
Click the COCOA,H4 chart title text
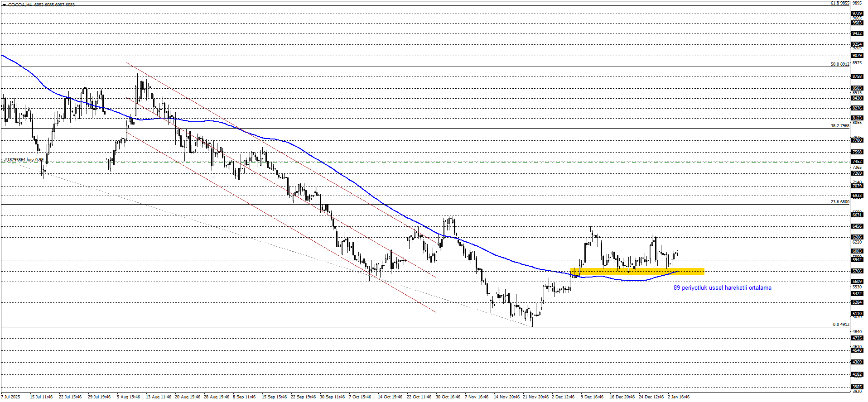click(20, 5)
